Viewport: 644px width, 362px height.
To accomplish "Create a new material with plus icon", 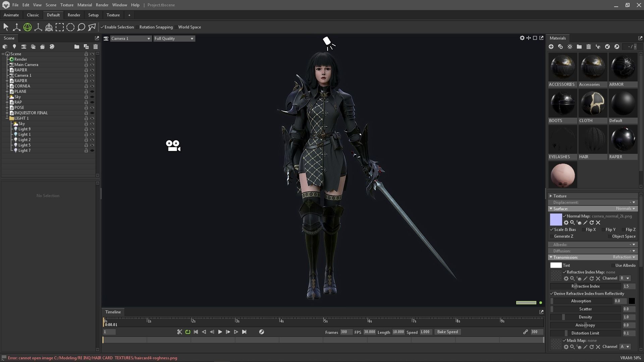I will 551,47.
